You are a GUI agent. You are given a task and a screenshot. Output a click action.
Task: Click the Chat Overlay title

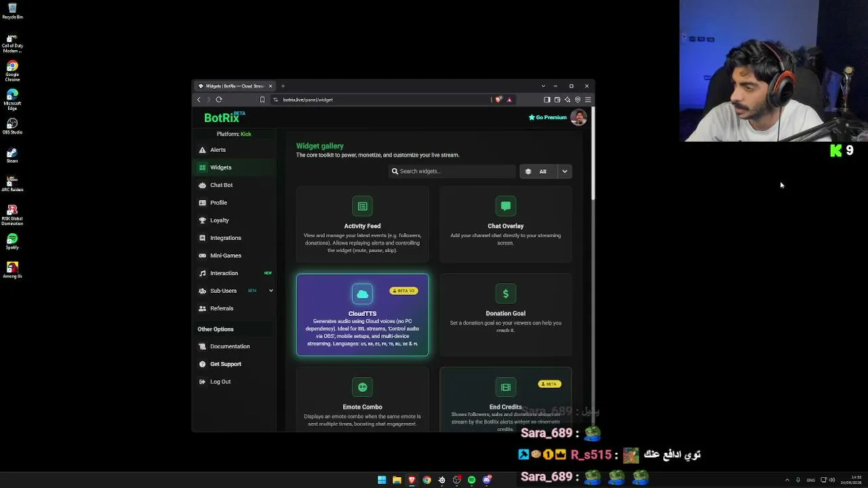click(506, 226)
